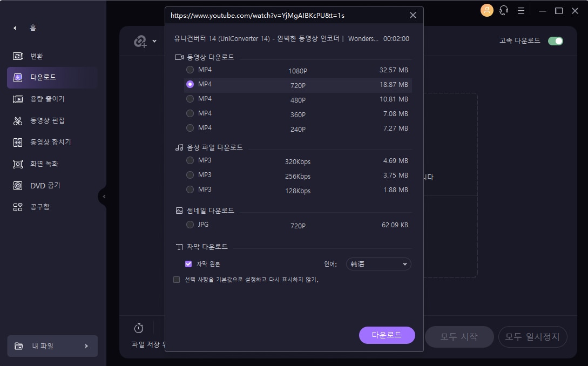
Task: Click the Pause All (모두 일시정지) button
Action: [532, 337]
